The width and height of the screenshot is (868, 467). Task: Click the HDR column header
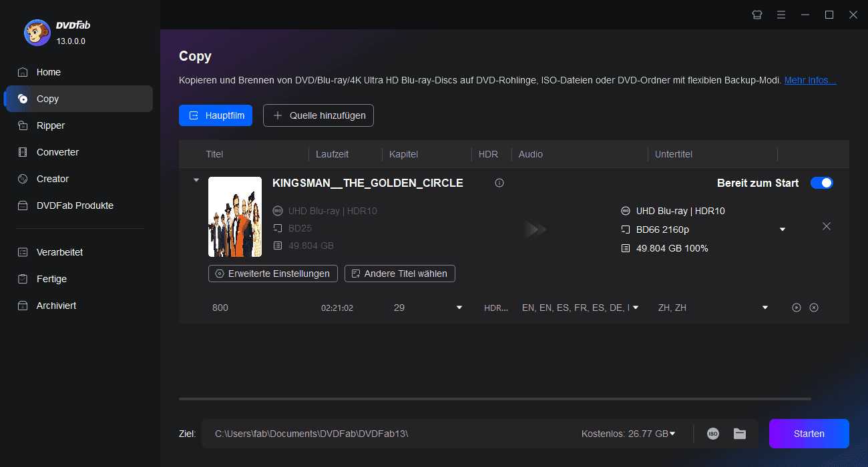pyautogui.click(x=489, y=154)
